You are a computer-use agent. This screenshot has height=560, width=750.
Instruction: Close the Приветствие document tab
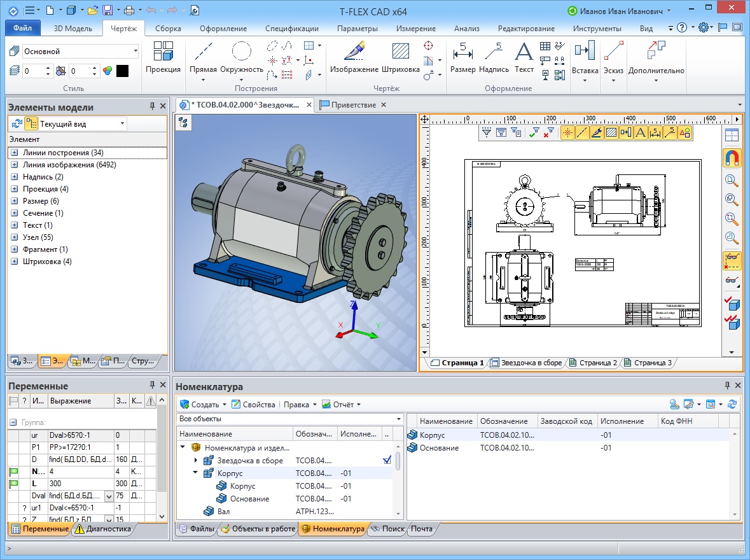[384, 105]
